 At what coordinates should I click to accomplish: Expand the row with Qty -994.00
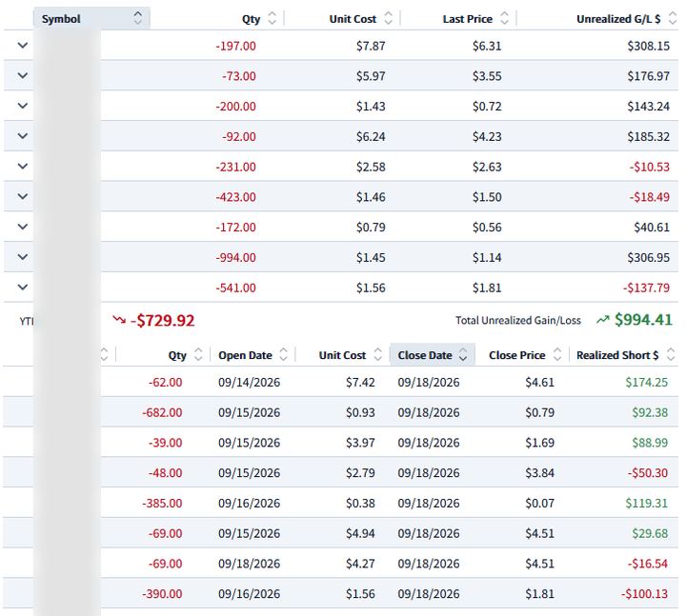point(23,256)
